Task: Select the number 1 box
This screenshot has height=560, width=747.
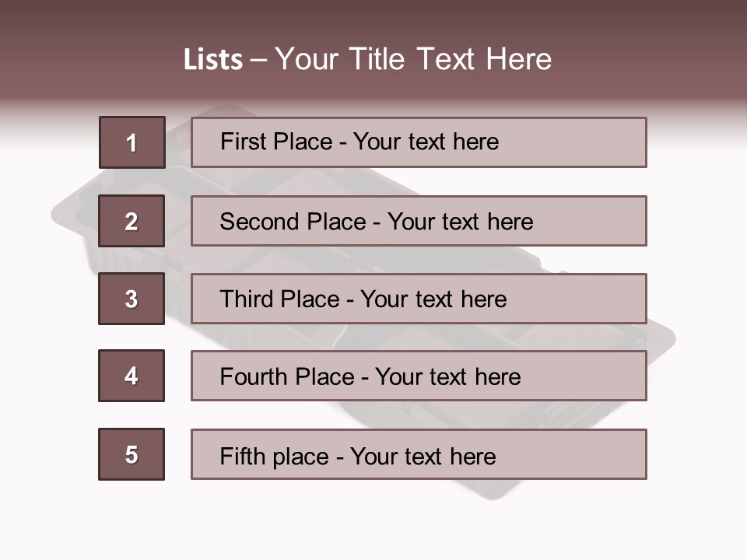Action: coord(132,142)
